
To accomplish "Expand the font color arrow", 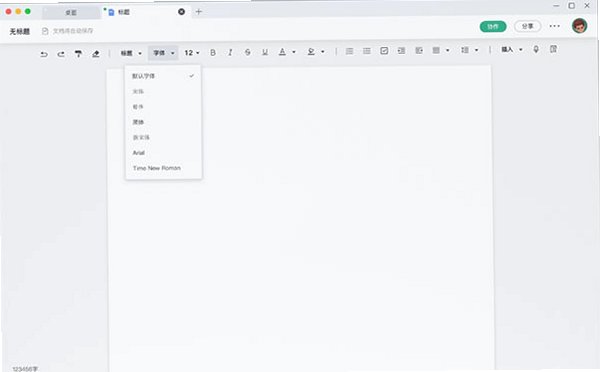I will click(x=294, y=52).
